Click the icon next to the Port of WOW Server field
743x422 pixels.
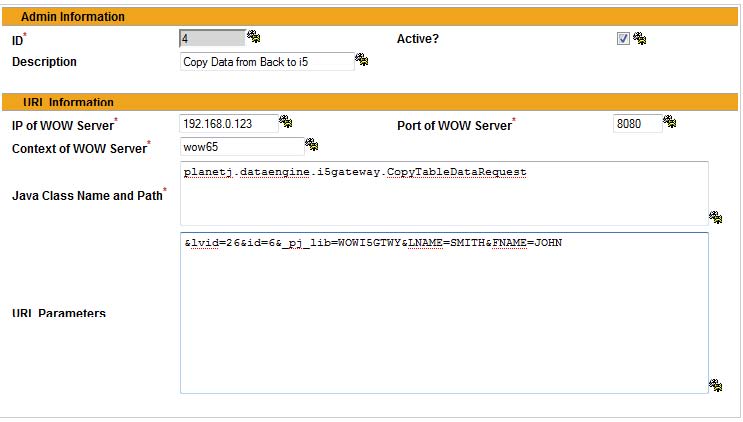pos(669,122)
